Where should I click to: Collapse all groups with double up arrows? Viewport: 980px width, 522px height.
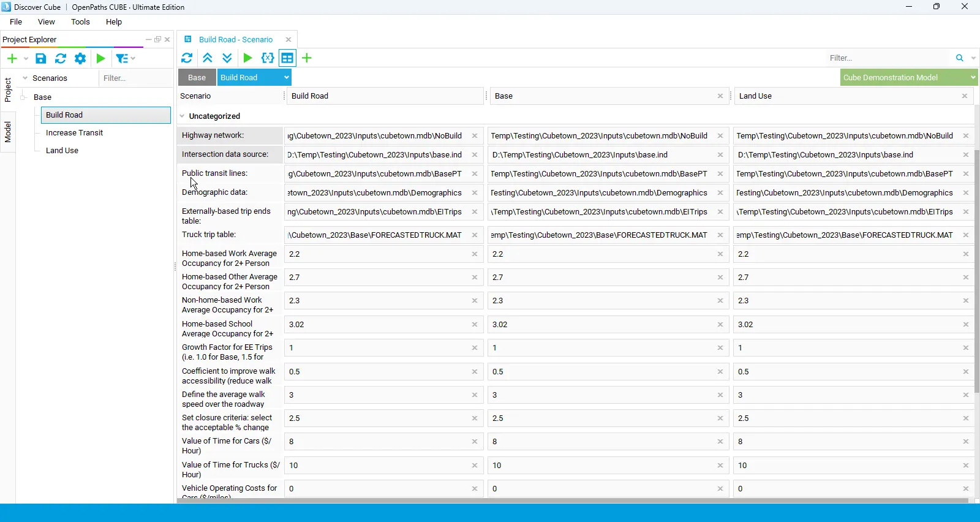pyautogui.click(x=208, y=58)
